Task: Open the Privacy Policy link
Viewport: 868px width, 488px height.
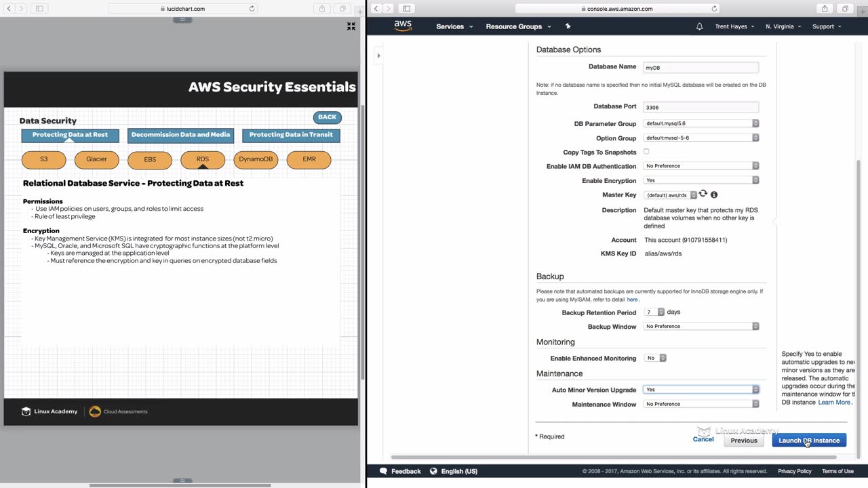Action: point(795,471)
